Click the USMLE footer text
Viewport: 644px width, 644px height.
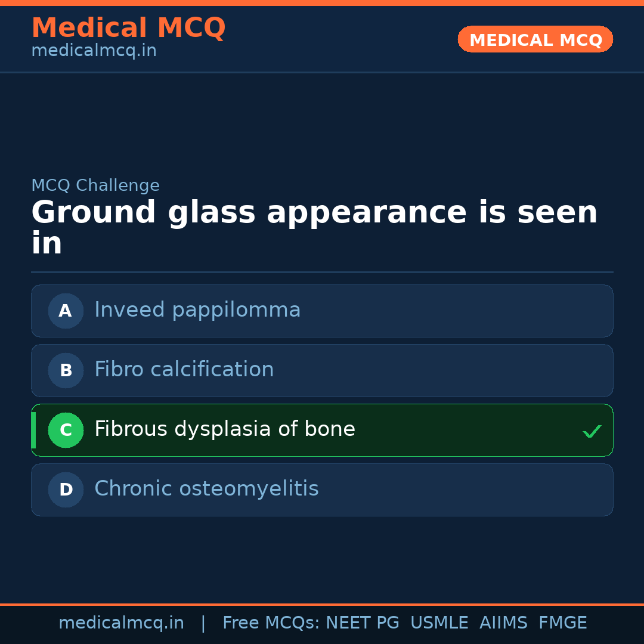pos(439,623)
